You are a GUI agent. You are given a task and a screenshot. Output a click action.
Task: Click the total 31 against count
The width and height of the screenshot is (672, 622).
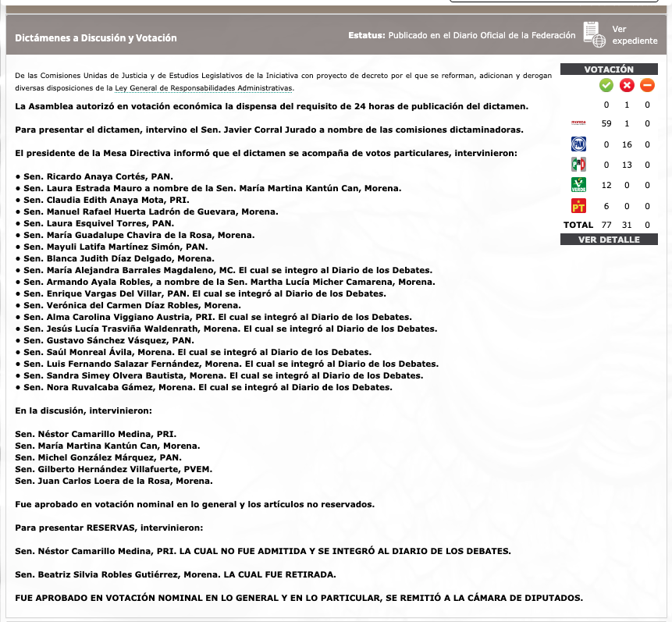coord(627,225)
